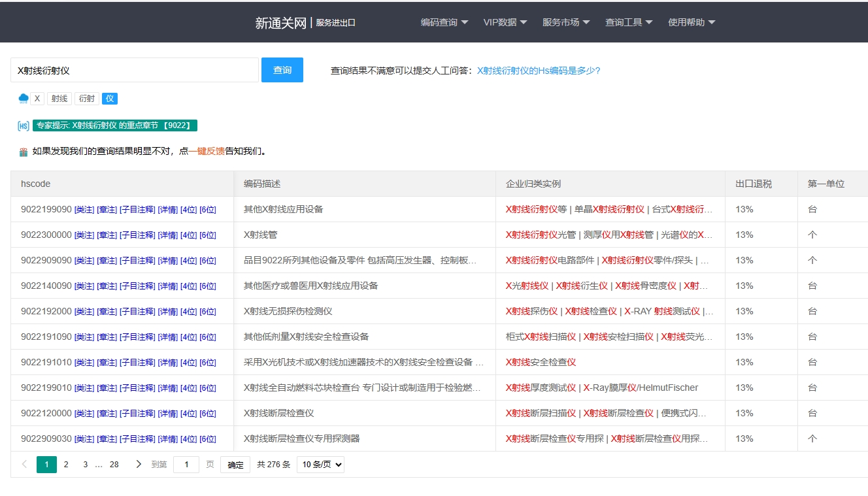The height and width of the screenshot is (496, 868).
Task: Go to page 3
Action: click(x=85, y=465)
